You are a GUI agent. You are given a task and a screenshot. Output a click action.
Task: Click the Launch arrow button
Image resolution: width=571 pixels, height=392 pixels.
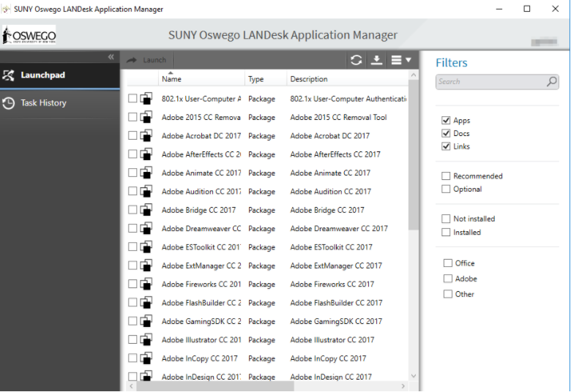click(146, 60)
